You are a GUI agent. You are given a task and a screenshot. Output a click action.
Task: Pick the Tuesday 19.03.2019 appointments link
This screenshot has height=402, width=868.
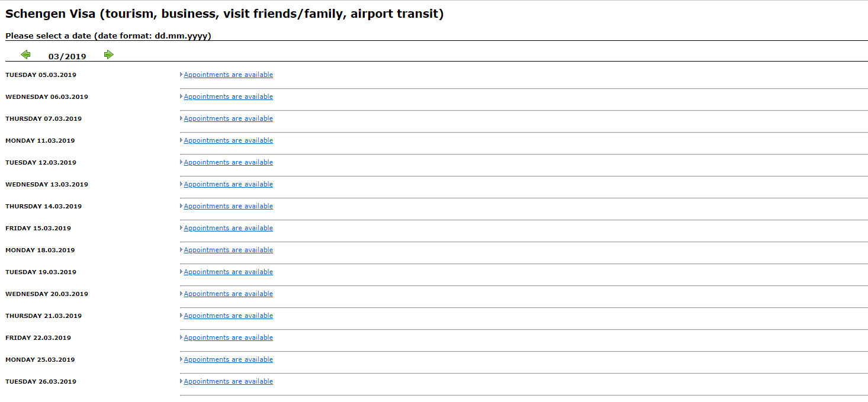(229, 272)
